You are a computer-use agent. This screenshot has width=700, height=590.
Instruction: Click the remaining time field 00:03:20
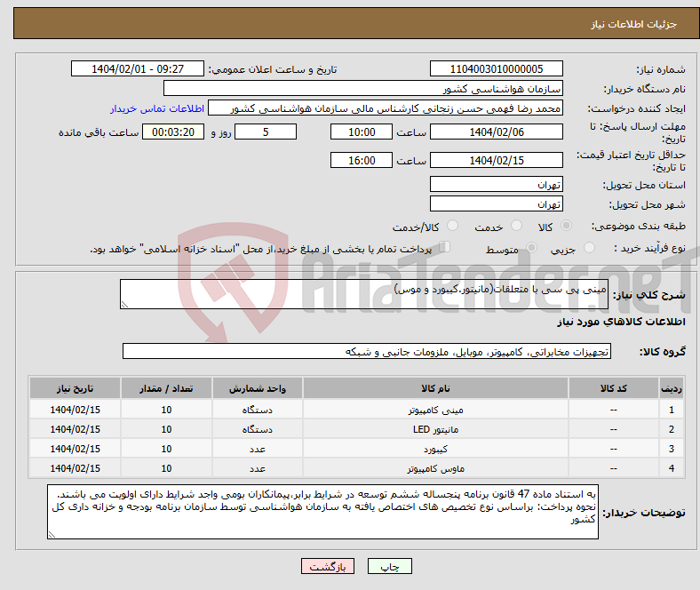pos(173,132)
